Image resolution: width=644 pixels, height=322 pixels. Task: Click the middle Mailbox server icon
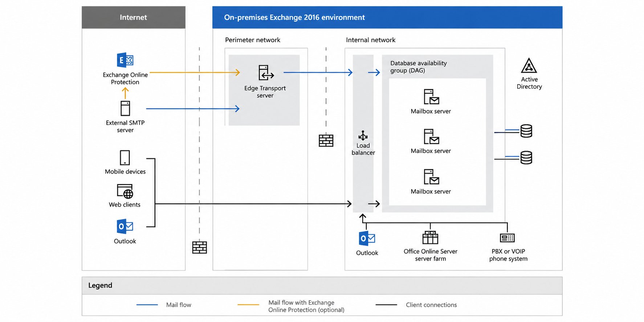[431, 136]
